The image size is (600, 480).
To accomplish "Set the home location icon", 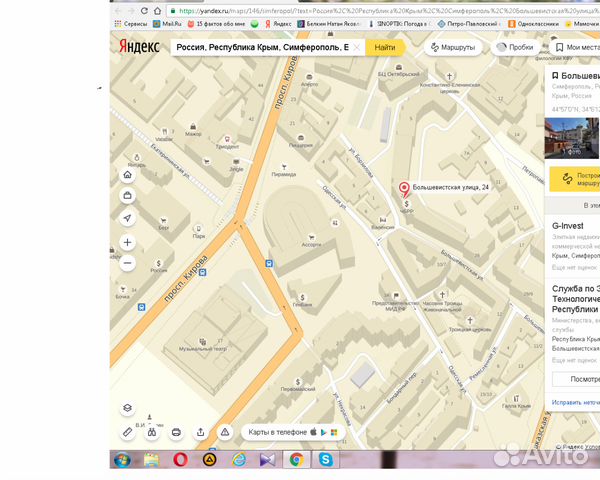I will (127, 175).
